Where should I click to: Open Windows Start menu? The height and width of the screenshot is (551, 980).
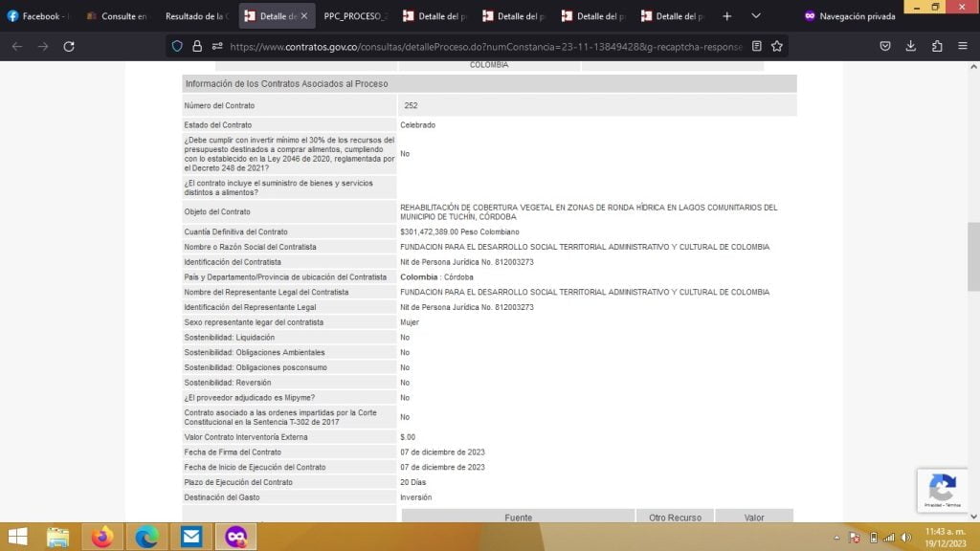coord(17,537)
